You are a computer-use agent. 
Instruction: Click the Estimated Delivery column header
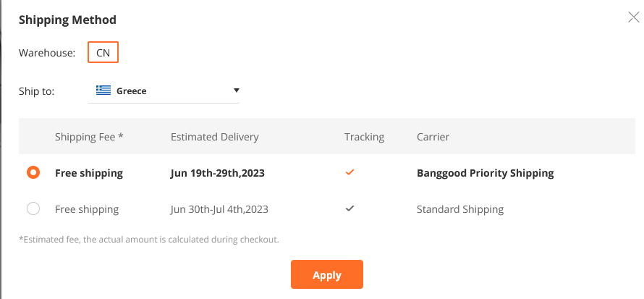tap(215, 137)
